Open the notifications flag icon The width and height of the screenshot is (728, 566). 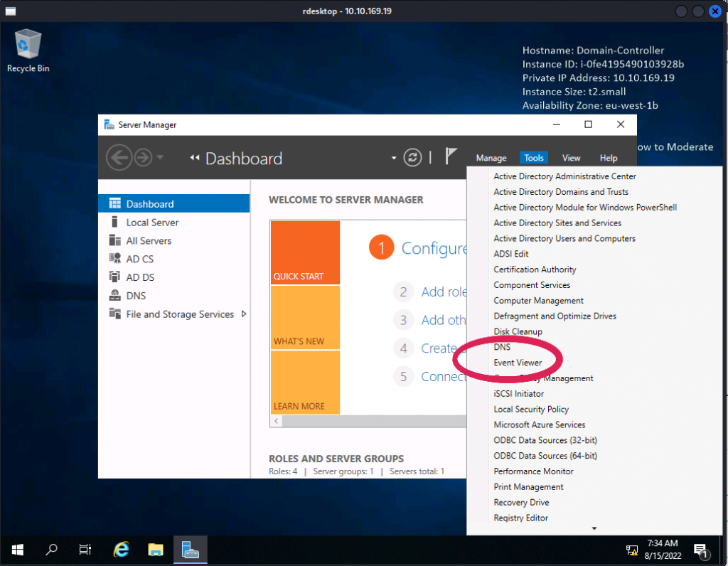pos(451,157)
